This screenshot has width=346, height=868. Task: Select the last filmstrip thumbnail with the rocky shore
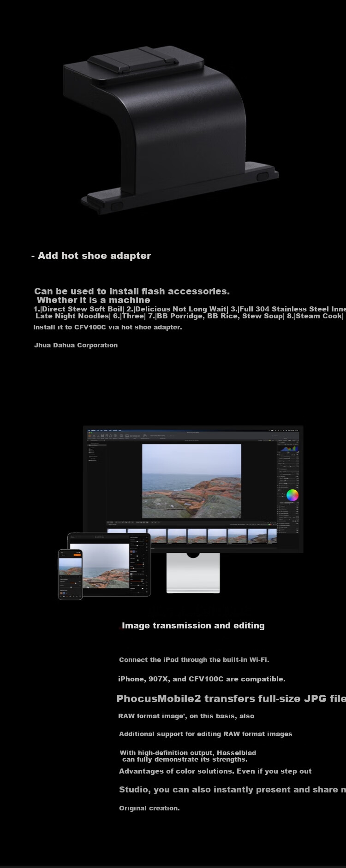point(272,536)
